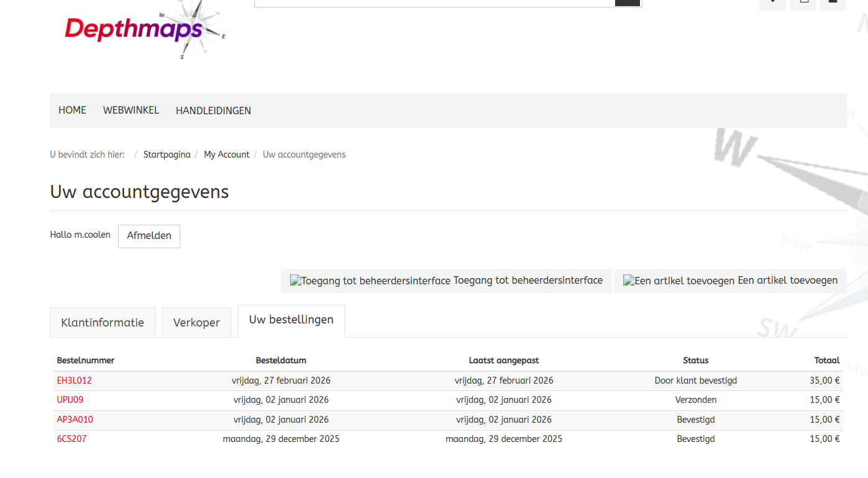Viewport: 868px width, 478px height.
Task: Click broken image icon in Een artikel toevoegen
Action: tap(628, 281)
